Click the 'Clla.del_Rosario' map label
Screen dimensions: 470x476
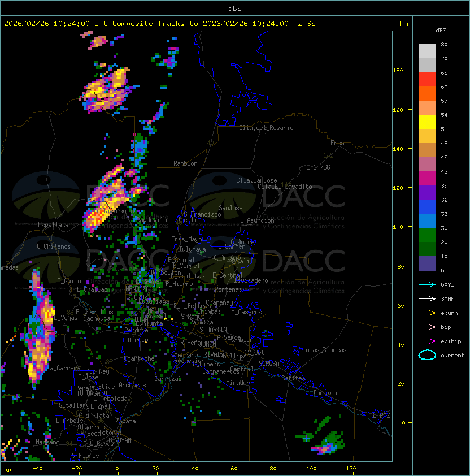click(x=266, y=128)
